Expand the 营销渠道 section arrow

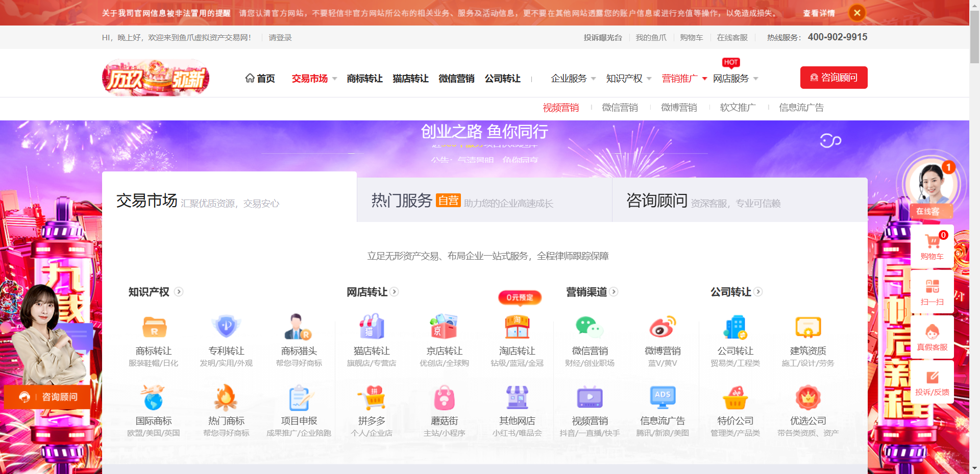tap(614, 292)
